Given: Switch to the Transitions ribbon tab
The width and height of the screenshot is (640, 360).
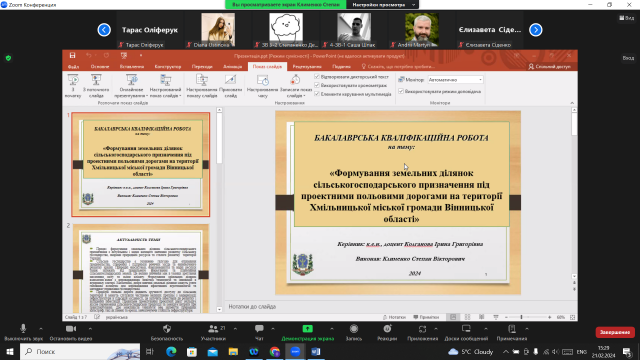Looking at the screenshot, I should [x=202, y=67].
